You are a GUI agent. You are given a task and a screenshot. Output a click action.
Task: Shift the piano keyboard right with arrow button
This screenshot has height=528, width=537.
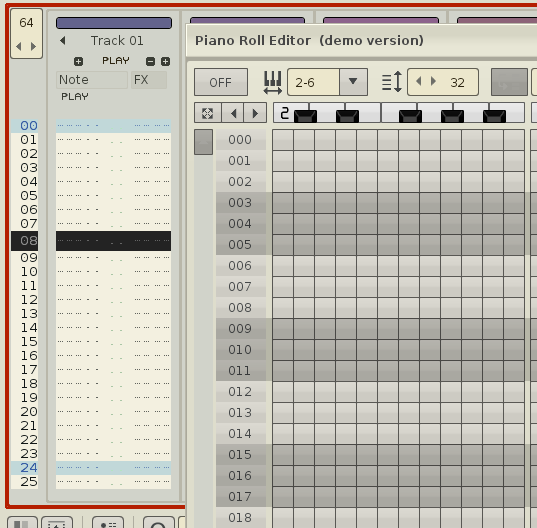[x=255, y=113]
